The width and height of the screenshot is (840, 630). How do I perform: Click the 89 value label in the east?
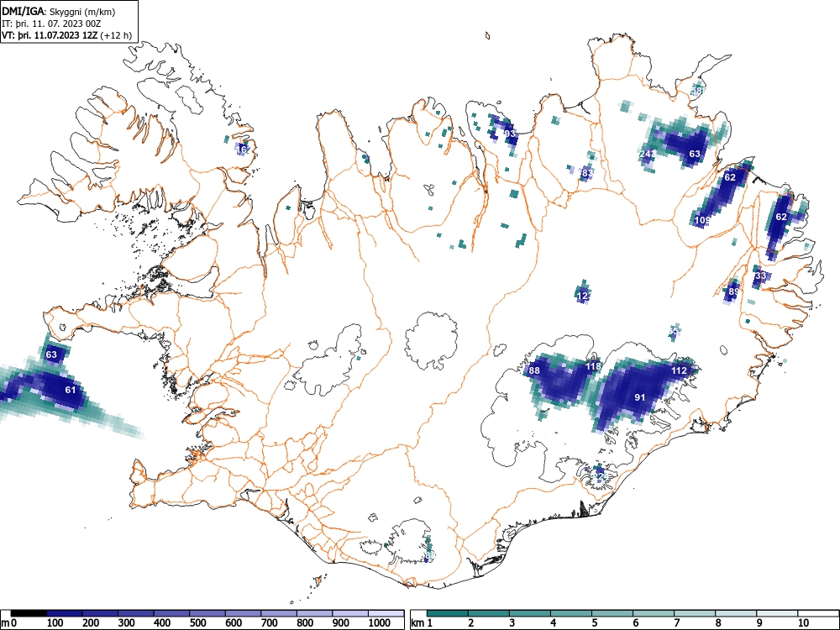(x=734, y=292)
